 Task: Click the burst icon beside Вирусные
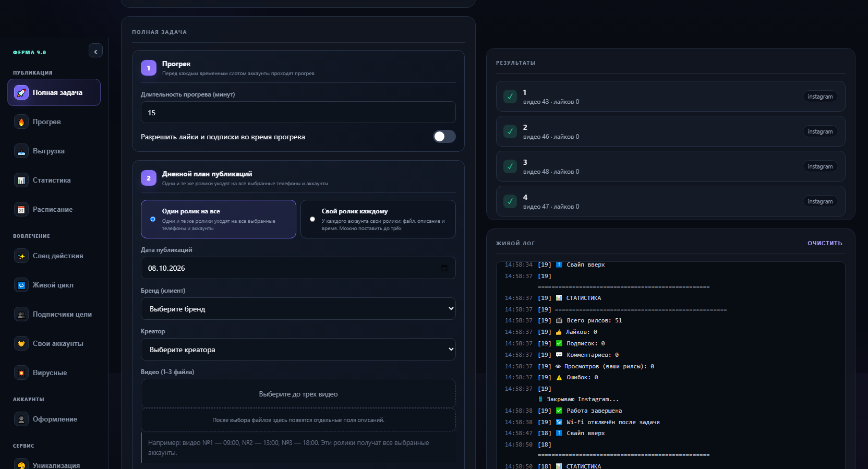(21, 373)
